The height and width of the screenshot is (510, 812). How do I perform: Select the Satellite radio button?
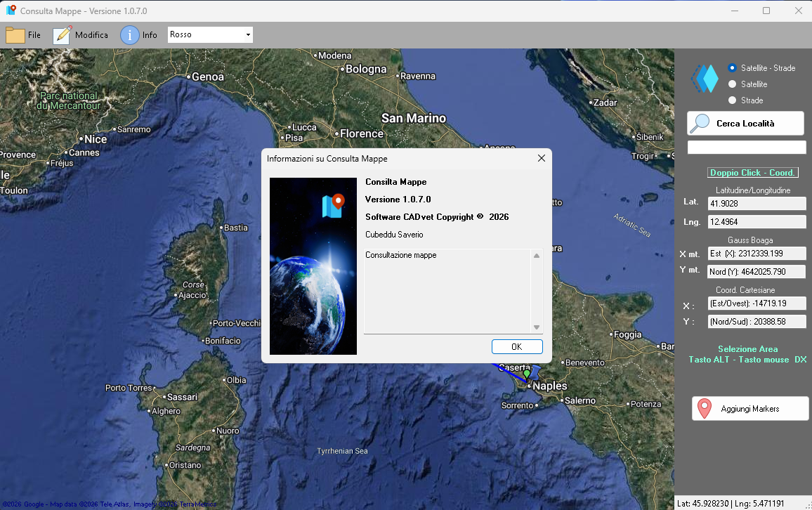(x=732, y=84)
